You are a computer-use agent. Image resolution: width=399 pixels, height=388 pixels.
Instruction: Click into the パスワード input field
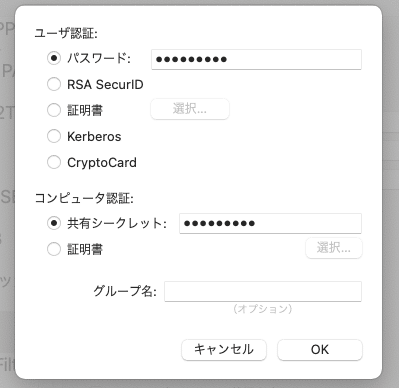pos(256,59)
